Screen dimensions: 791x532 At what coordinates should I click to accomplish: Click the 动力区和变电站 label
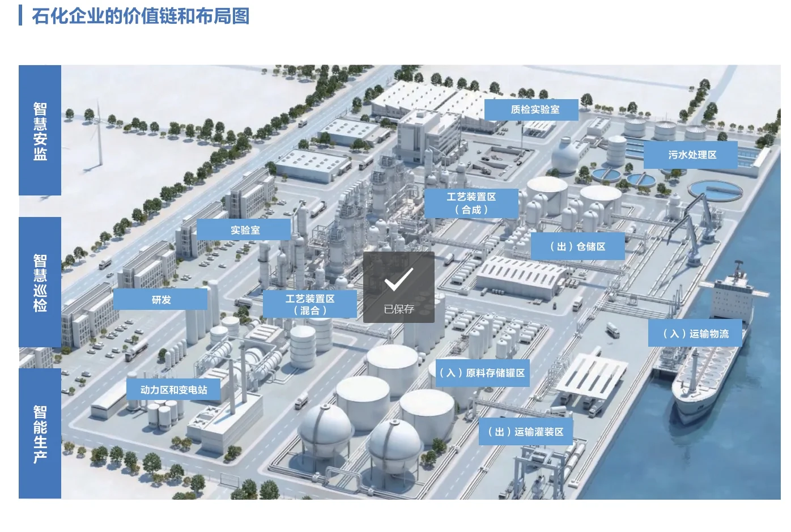coord(173,390)
